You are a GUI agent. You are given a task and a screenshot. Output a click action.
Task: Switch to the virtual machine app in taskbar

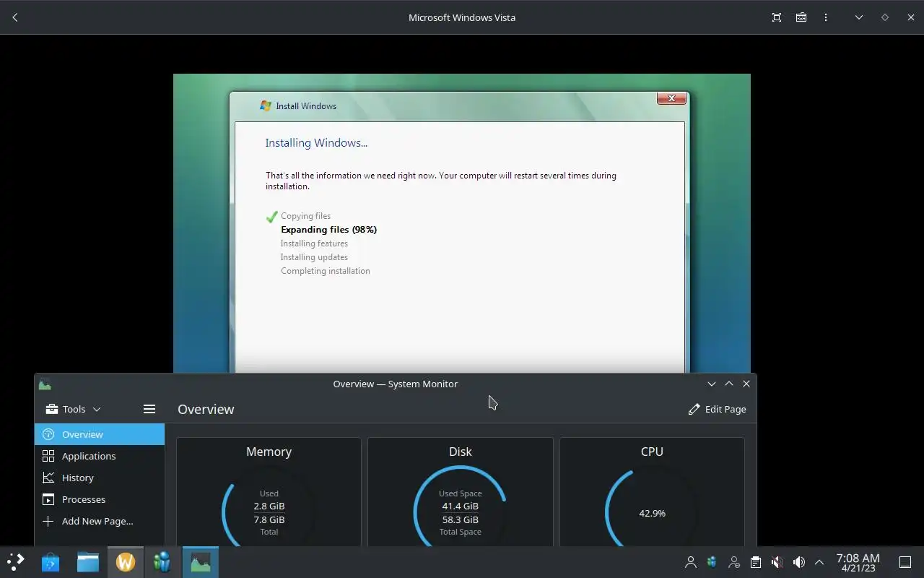163,561
